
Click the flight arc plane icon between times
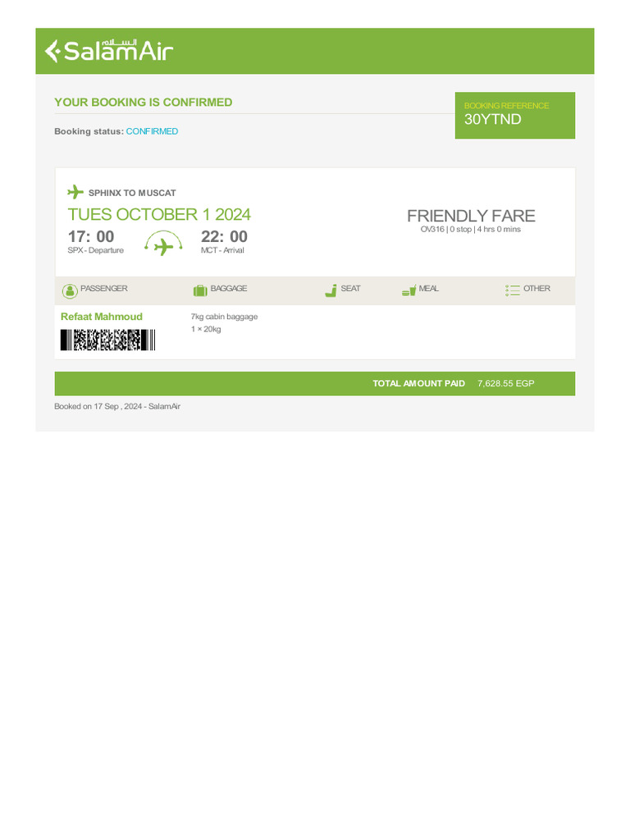tap(164, 244)
